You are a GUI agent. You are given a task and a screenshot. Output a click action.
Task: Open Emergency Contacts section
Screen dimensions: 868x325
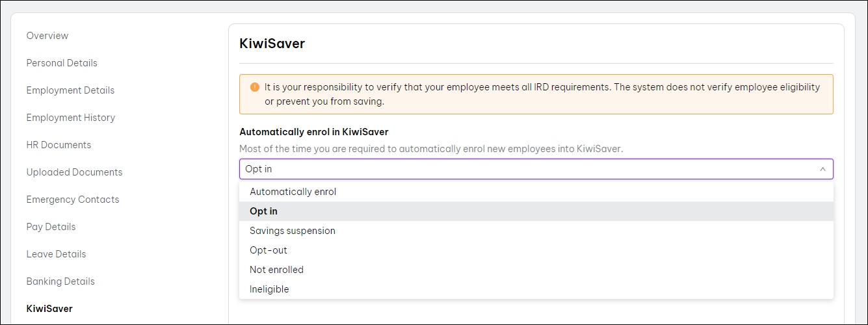(x=73, y=200)
